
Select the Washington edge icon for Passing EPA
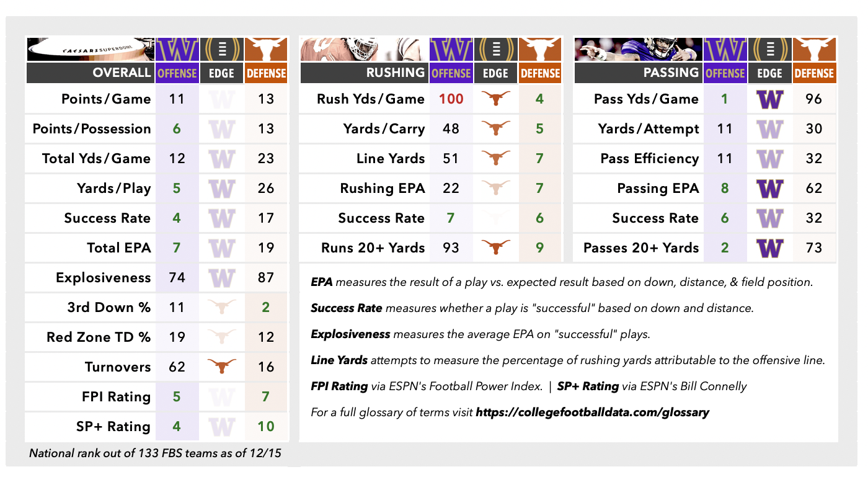(769, 189)
